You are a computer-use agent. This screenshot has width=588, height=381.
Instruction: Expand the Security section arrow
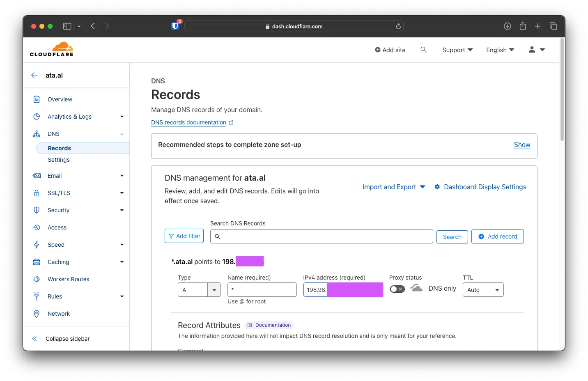click(x=122, y=210)
